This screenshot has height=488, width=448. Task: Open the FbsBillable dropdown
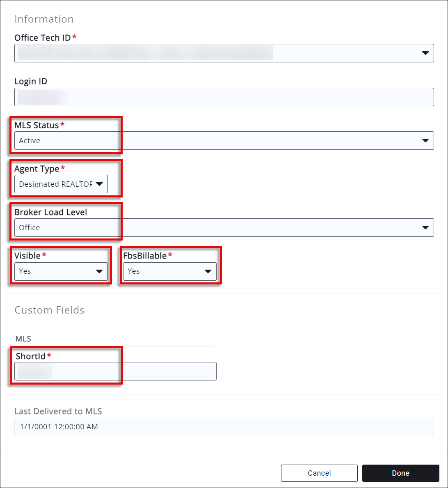click(164, 271)
